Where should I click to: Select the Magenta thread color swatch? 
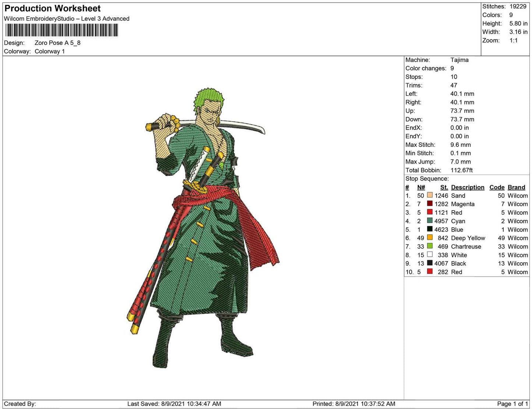coord(430,204)
